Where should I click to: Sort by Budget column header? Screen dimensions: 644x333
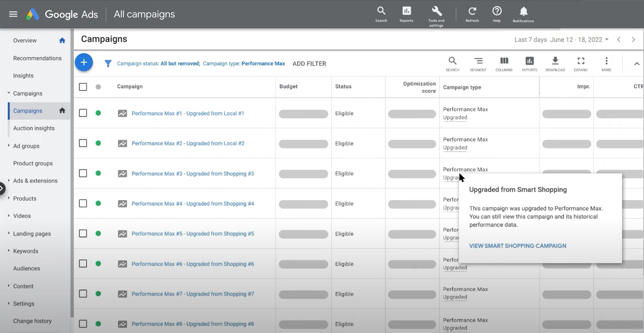(288, 86)
